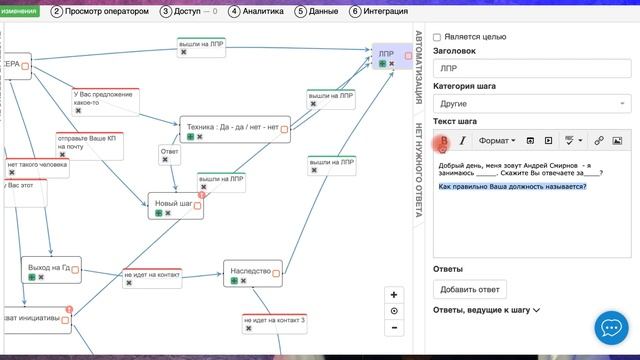
Task: Click orange connector square on Наследство node
Action: [x=276, y=273]
